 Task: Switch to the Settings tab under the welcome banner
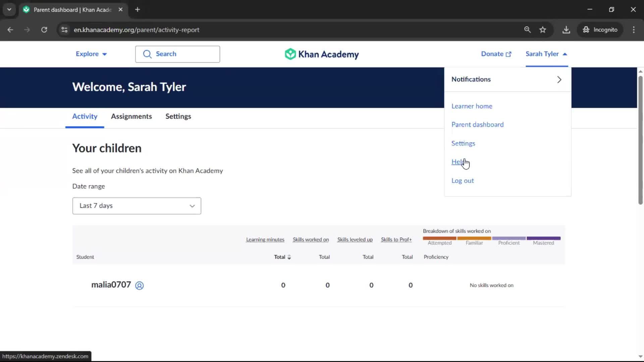coord(178,117)
